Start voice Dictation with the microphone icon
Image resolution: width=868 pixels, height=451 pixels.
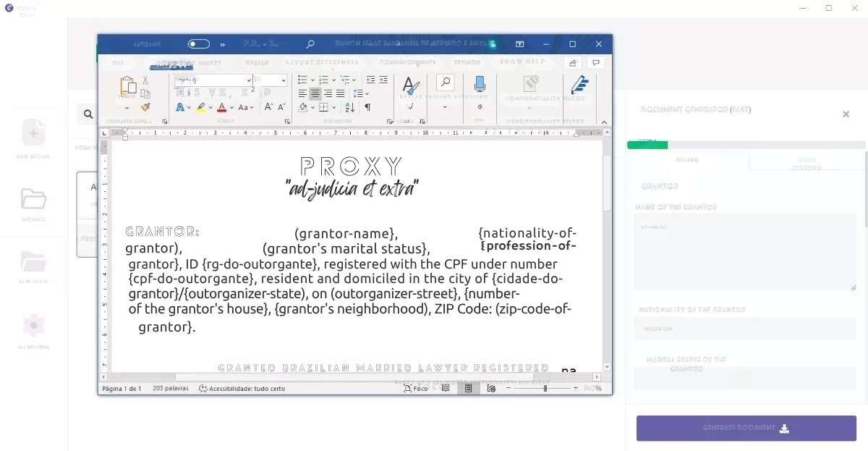click(x=480, y=84)
